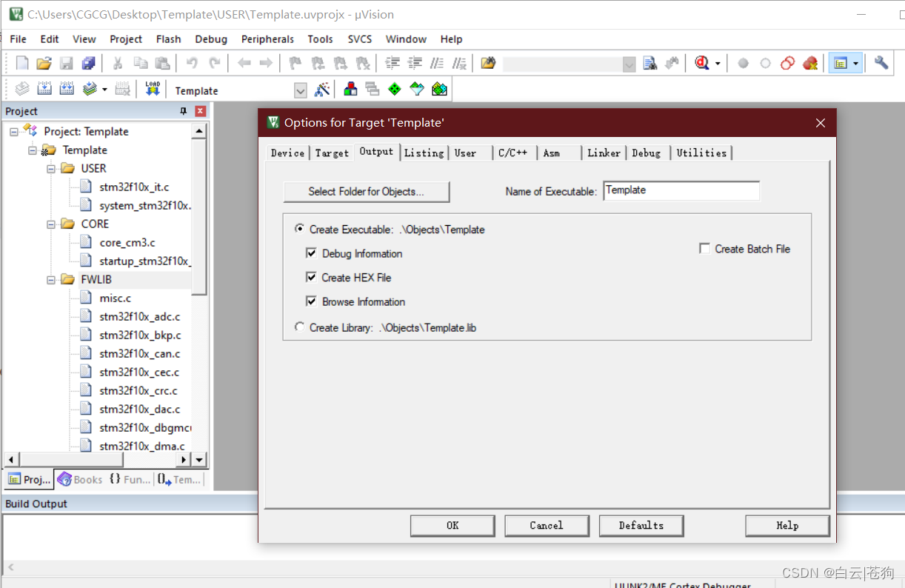Click Select Folder for Objects button
This screenshot has height=588, width=905.
click(367, 192)
